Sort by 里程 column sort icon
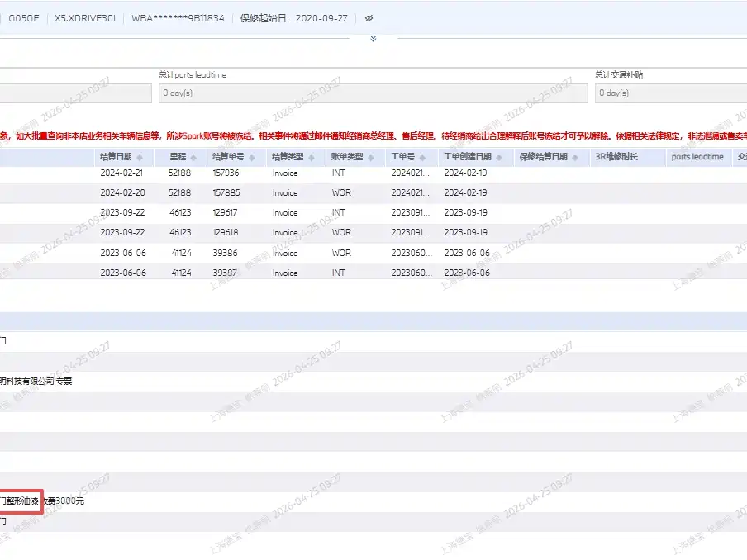747x560 pixels. pyautogui.click(x=193, y=157)
